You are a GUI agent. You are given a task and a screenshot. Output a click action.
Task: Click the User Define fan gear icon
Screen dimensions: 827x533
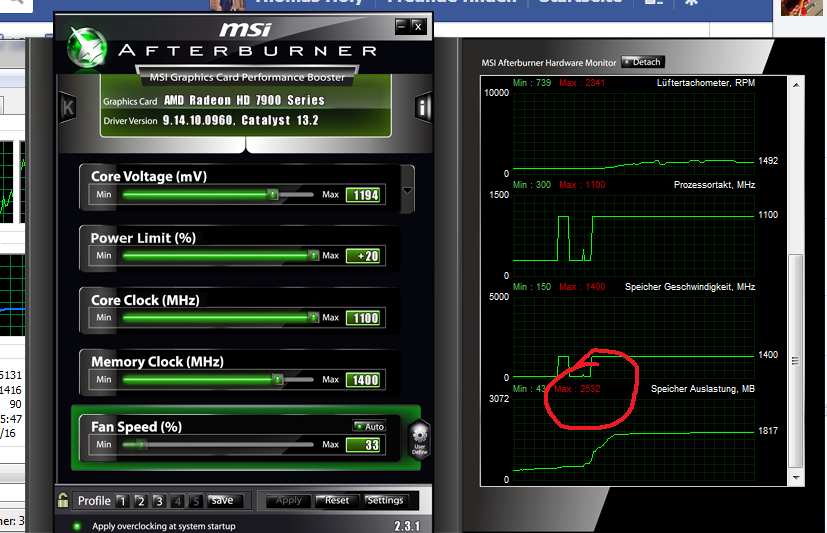[420, 440]
